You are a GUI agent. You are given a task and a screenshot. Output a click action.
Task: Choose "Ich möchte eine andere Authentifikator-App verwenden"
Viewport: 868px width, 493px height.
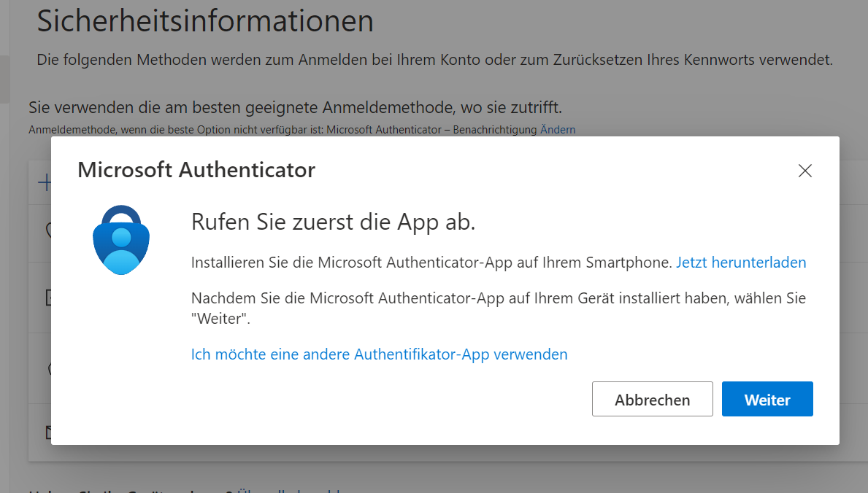click(379, 354)
